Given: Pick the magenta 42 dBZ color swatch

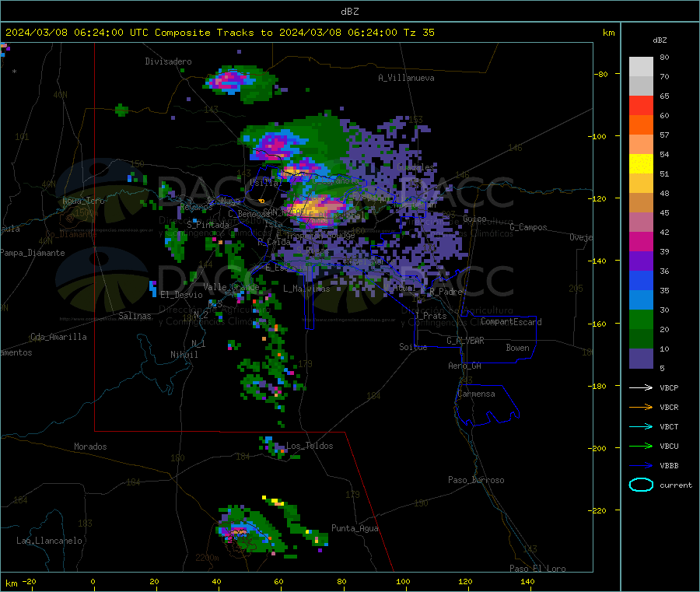Looking at the screenshot, I should click(641, 241).
